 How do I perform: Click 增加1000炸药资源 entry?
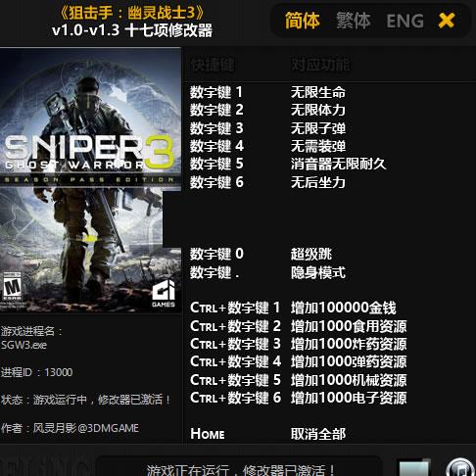click(x=349, y=344)
